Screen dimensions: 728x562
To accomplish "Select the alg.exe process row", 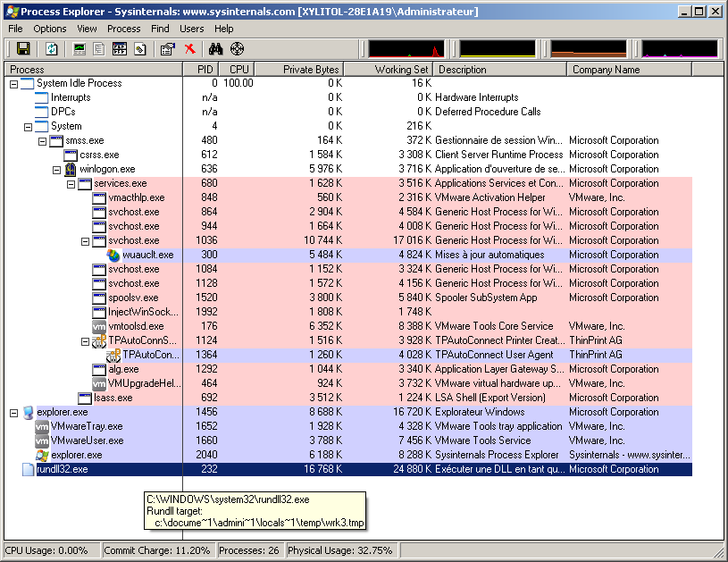I will point(348,369).
